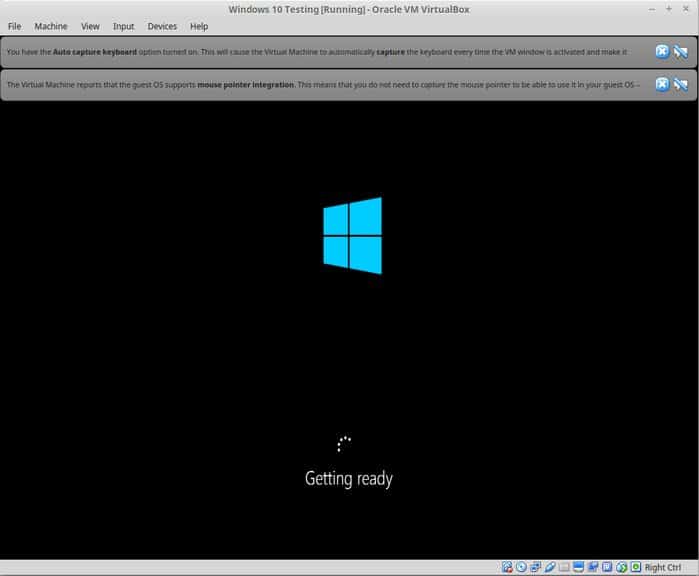Minimize the VirtualBox window
Image resolution: width=699 pixels, height=576 pixels.
click(x=652, y=9)
